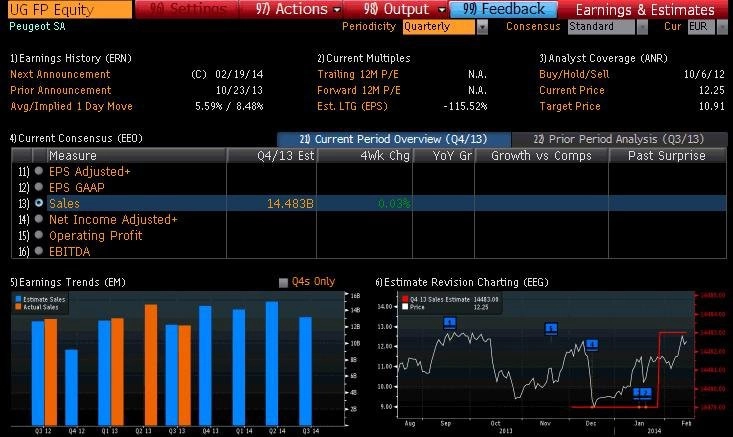The image size is (733, 437).
Task: Click the Trailing 12M P/E label
Action: tap(358, 74)
